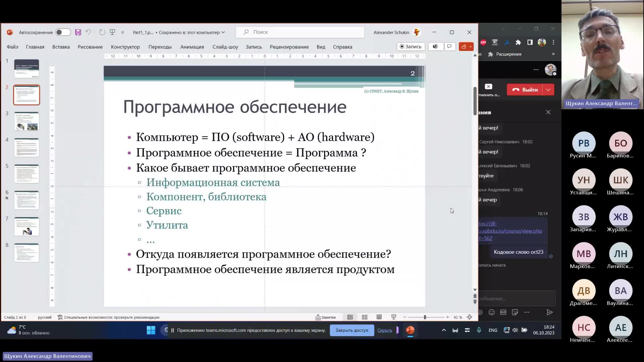
Task: Click the accessibility check status bar item
Action: (x=108, y=317)
